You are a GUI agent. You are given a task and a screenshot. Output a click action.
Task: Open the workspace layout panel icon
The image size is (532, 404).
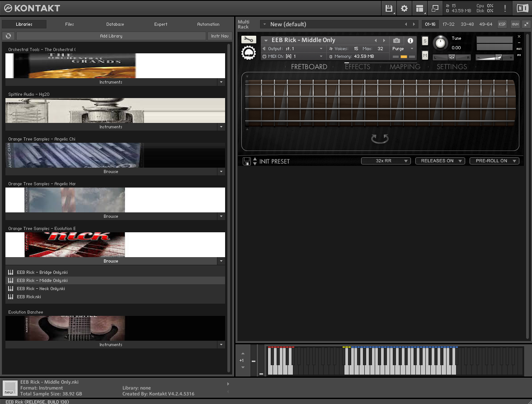(420, 8)
